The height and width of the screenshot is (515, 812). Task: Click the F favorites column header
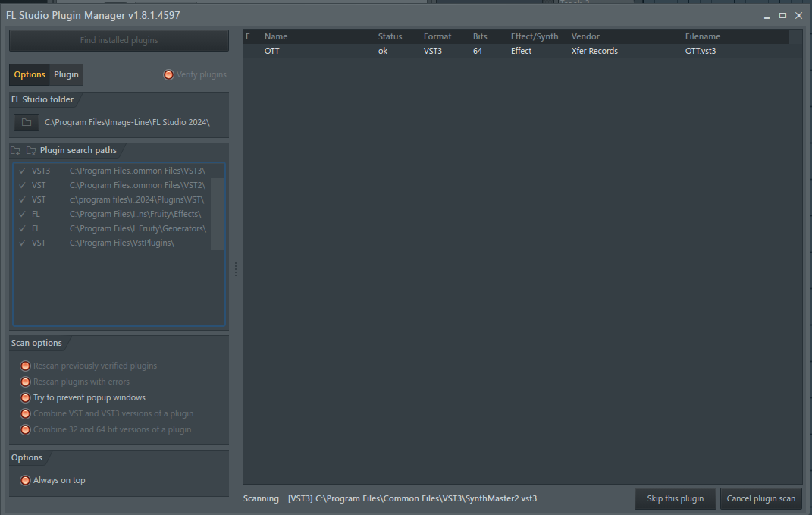pyautogui.click(x=247, y=36)
